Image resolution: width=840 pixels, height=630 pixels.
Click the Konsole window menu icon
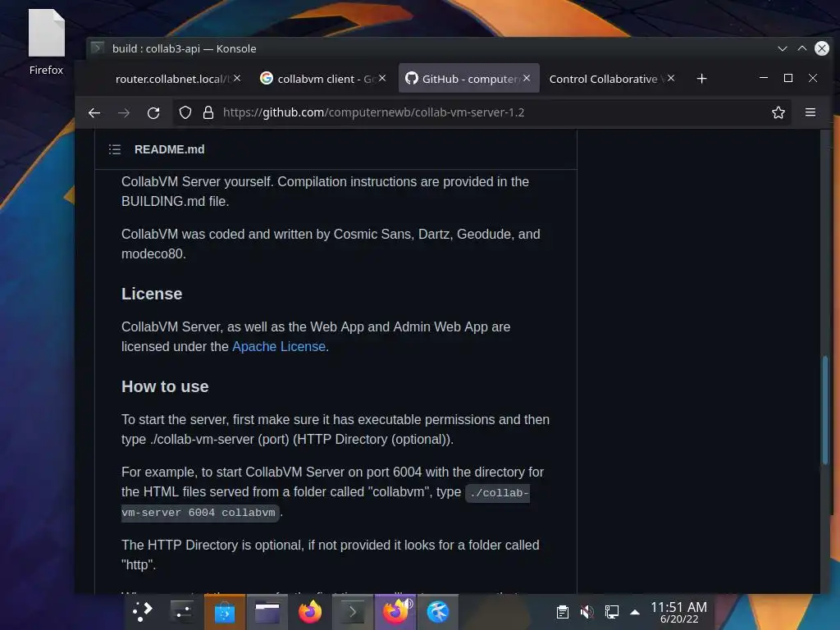click(x=97, y=48)
